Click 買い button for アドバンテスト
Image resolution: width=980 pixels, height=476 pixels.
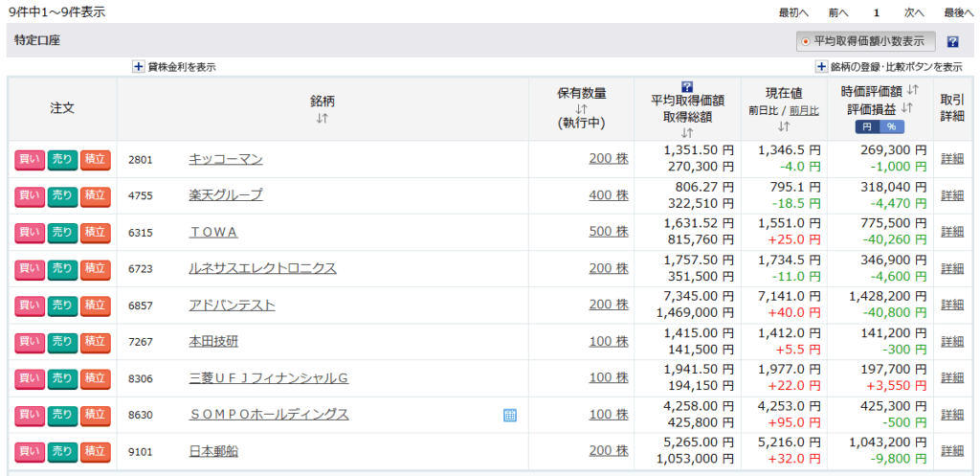30,306
